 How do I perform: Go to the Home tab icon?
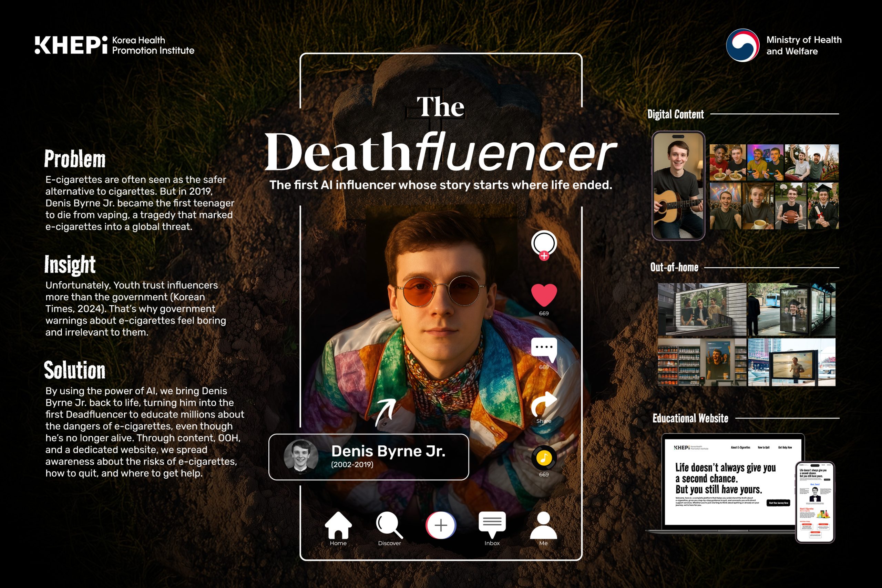click(338, 525)
